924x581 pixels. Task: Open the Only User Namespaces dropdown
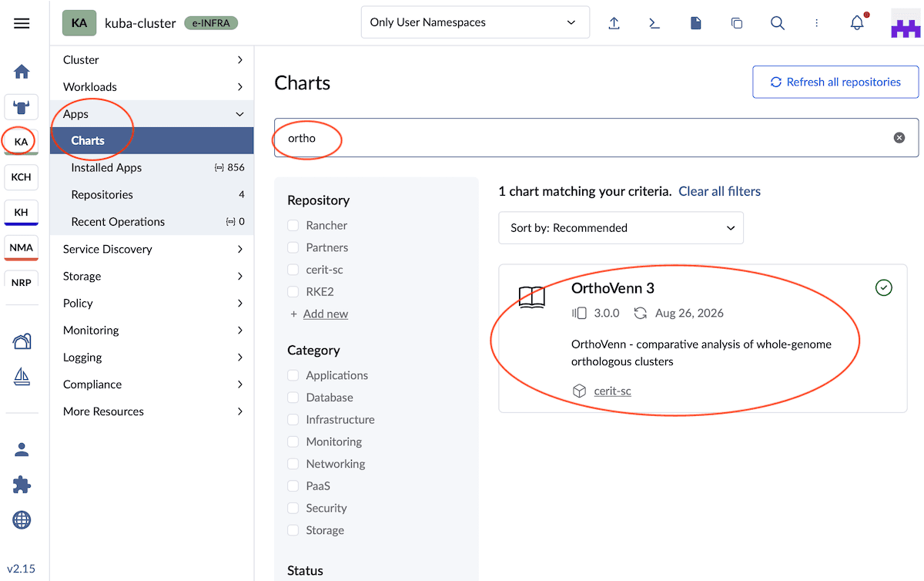pos(475,22)
